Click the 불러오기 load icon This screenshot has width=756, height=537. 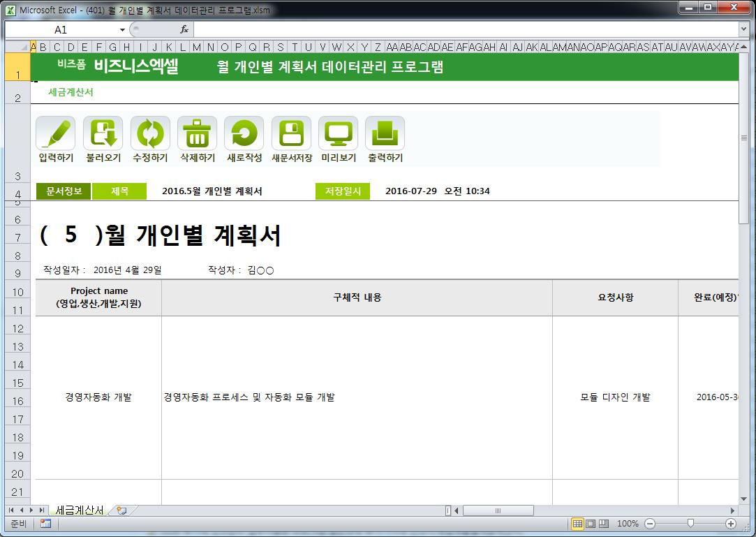tap(103, 133)
